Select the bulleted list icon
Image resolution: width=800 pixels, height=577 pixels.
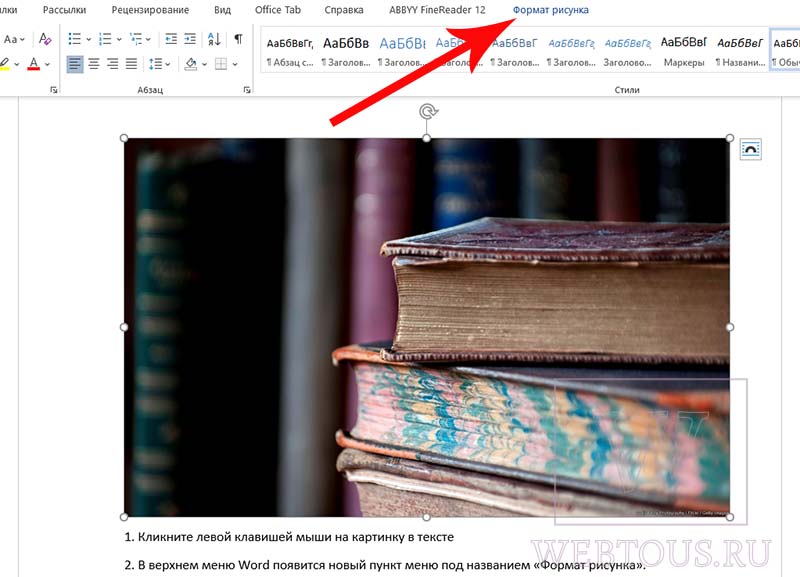pos(74,39)
